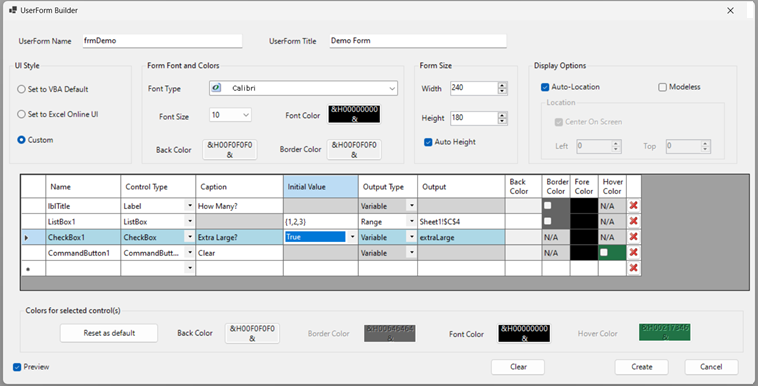Click the CheckBox1 row selector arrow

click(x=26, y=238)
